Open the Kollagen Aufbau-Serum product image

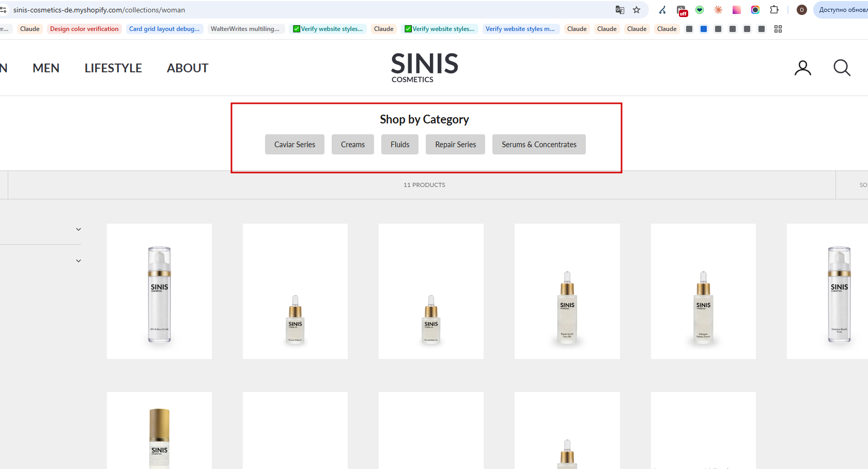[703, 291]
